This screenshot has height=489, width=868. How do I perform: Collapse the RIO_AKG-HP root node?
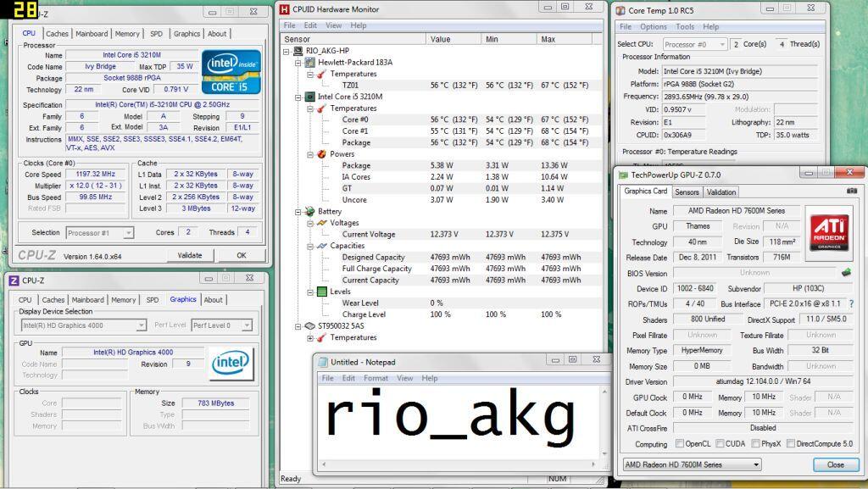point(287,51)
